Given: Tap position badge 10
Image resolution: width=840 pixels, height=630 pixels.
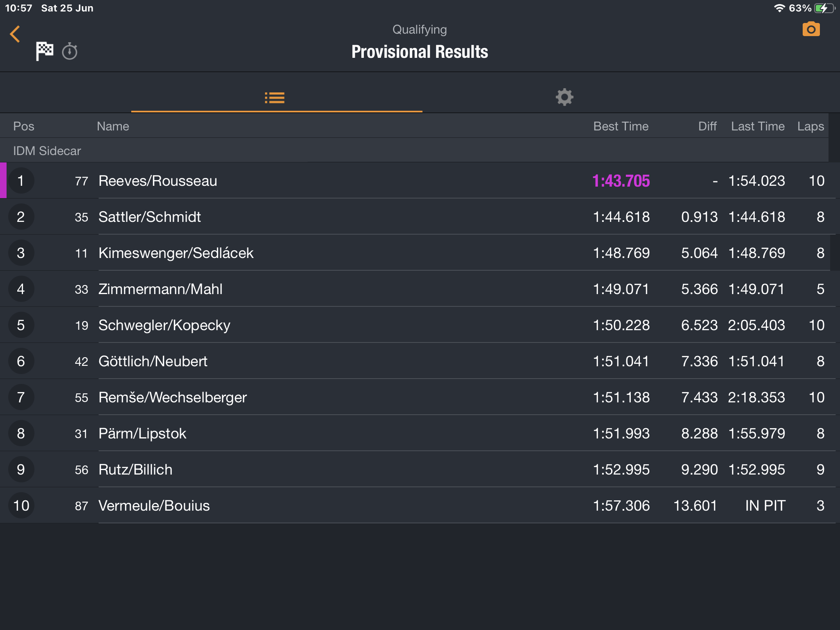Looking at the screenshot, I should tap(21, 506).
